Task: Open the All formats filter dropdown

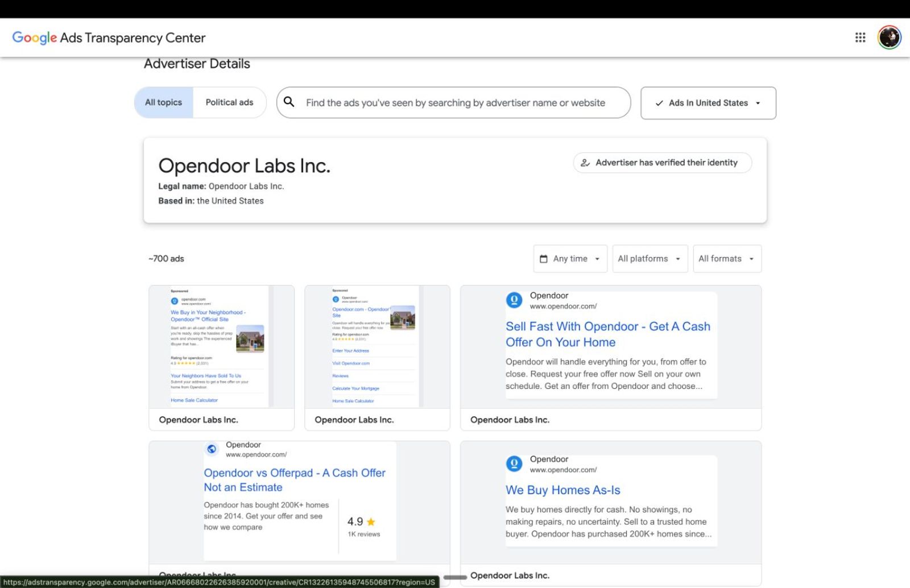Action: (727, 259)
